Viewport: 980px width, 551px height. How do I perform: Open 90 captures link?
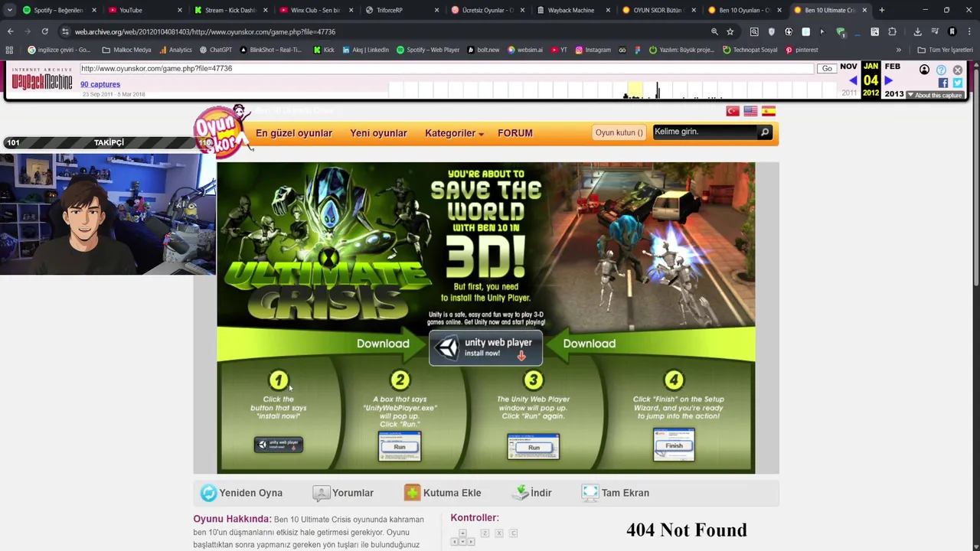100,84
